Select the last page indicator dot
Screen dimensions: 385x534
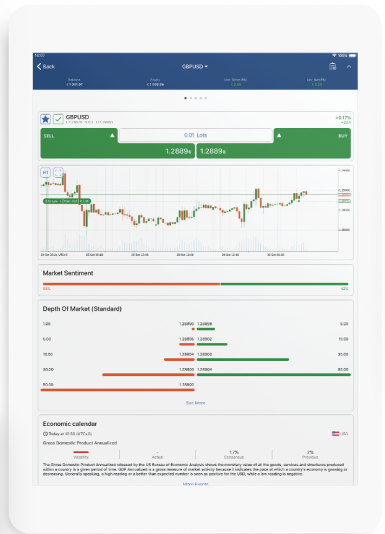(206, 98)
